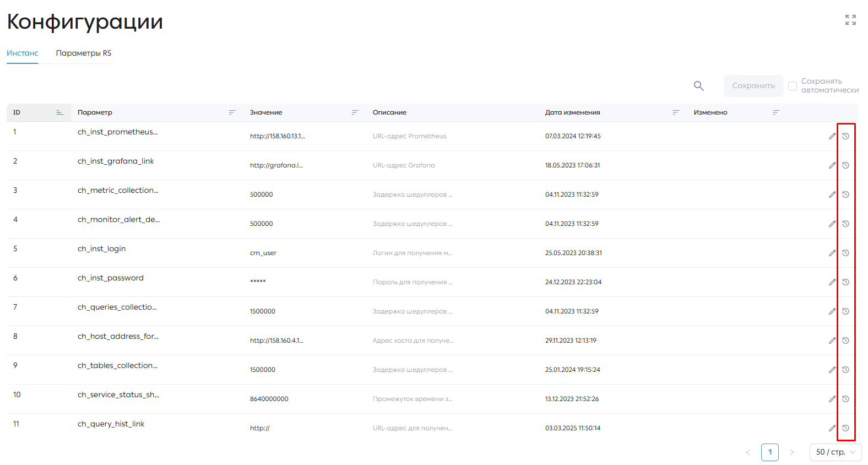
Task: Edit ch_query_hist_link with pencil icon
Action: [832, 428]
